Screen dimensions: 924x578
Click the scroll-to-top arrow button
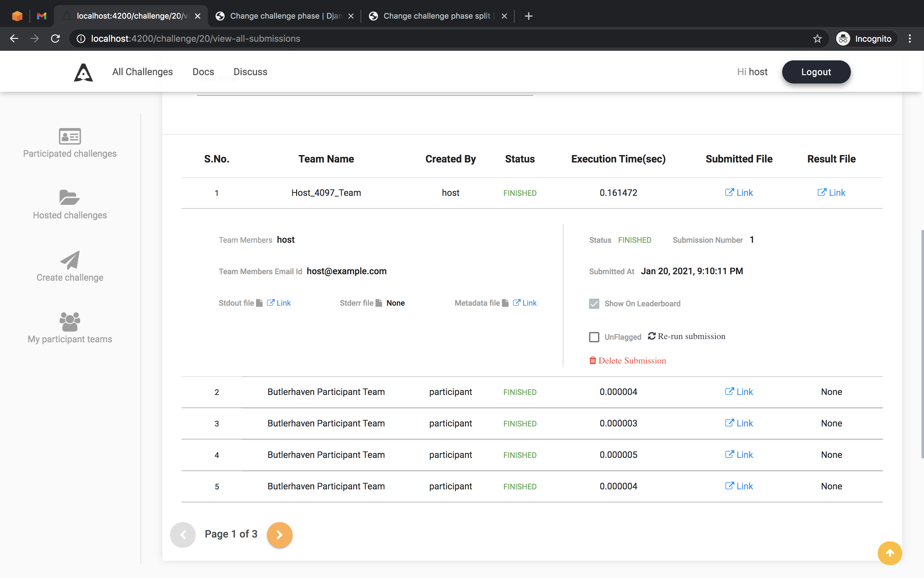tap(890, 553)
